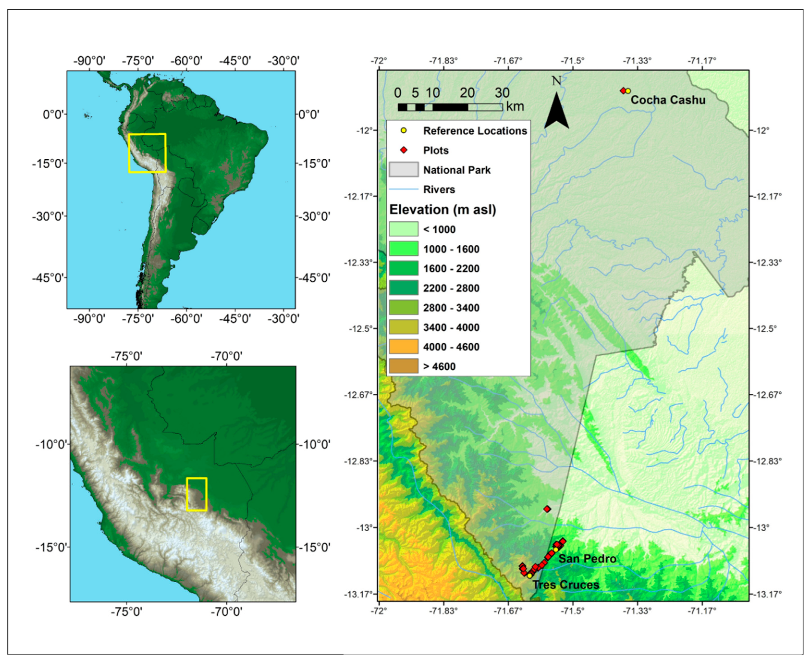Screen dimensions: 812x661
Task: Click the San Pedro label
Action: (x=587, y=559)
